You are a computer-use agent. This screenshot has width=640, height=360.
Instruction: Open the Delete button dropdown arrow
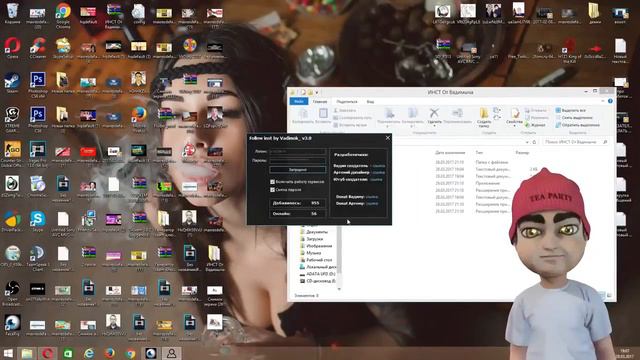click(434, 126)
